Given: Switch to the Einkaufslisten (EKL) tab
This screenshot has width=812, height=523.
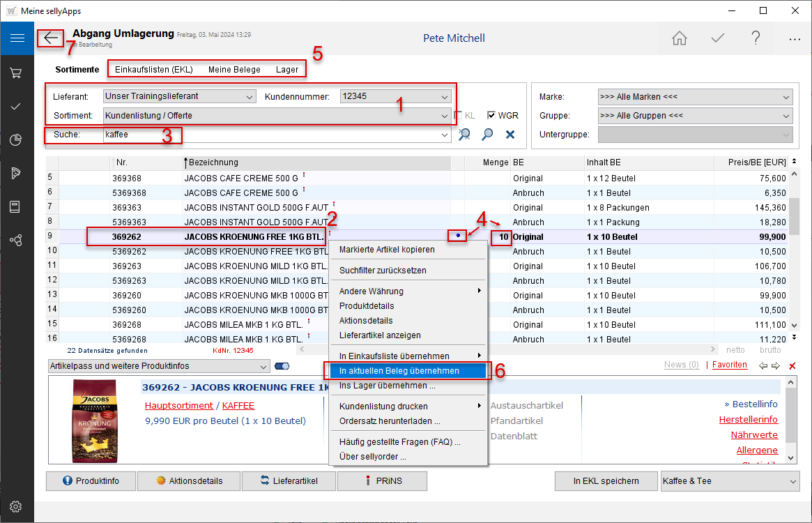Looking at the screenshot, I should [x=153, y=70].
